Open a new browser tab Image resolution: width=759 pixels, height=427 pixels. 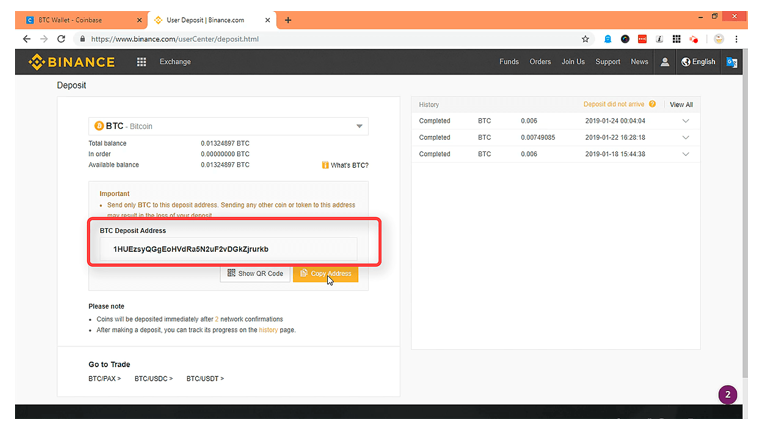click(x=288, y=19)
